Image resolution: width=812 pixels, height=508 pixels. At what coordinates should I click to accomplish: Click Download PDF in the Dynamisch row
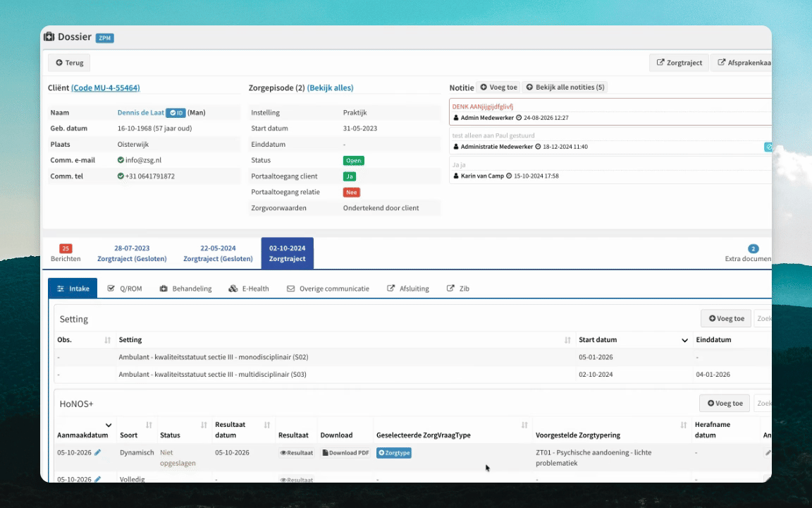pos(346,453)
